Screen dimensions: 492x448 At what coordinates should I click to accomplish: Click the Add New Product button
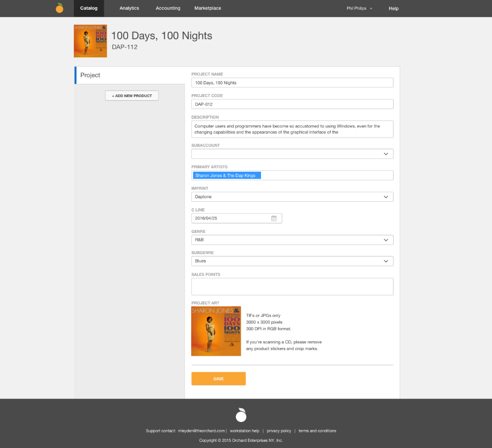[x=132, y=96]
